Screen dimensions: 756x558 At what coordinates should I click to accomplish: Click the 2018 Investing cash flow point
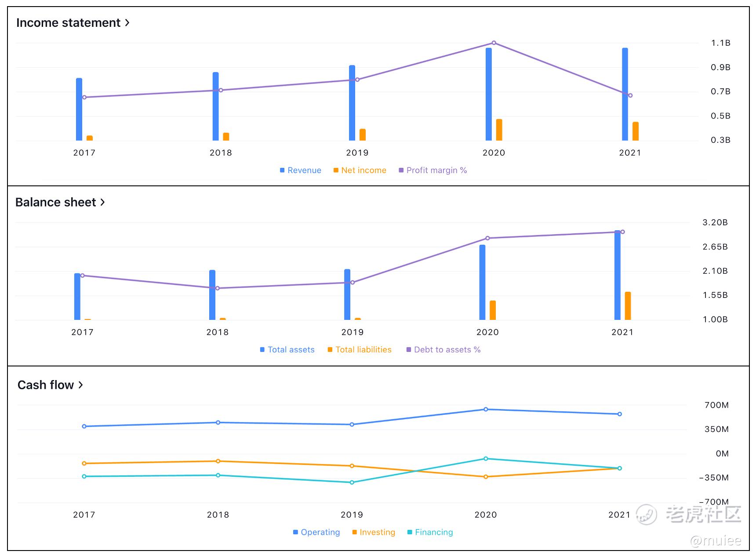218,461
